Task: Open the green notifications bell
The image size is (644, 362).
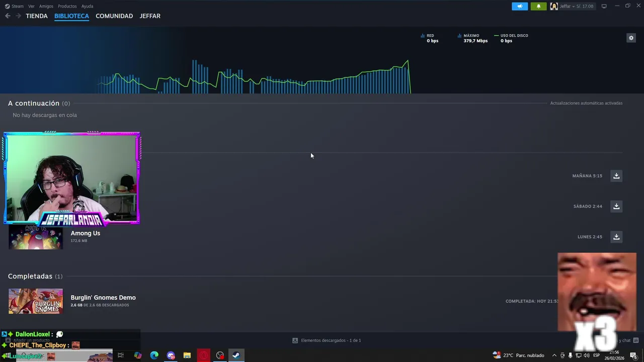Action: point(538,6)
